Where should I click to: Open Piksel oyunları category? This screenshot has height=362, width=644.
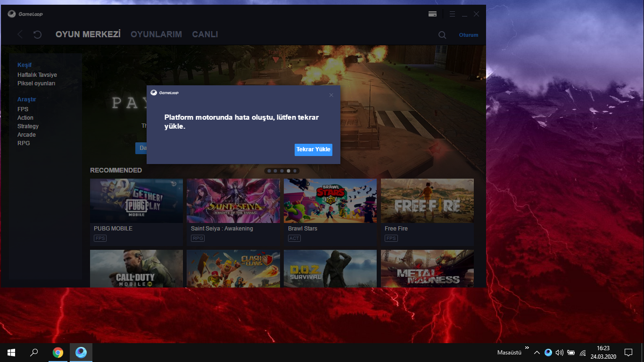click(x=36, y=83)
